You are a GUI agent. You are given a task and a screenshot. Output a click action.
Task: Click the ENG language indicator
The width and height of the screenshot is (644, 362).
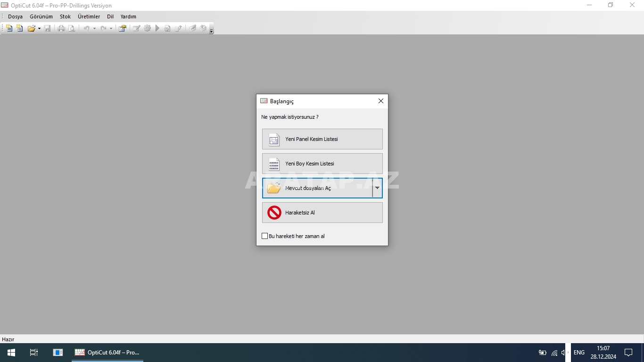pos(579,353)
